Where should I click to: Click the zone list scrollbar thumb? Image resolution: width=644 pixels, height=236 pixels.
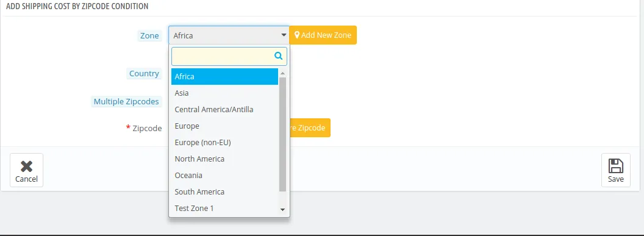coord(282,134)
